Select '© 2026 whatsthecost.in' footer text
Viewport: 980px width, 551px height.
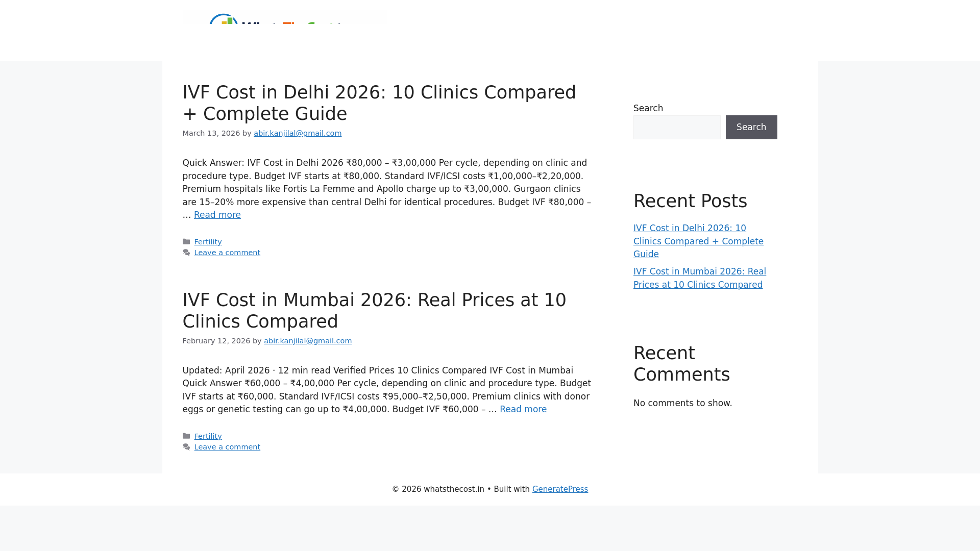438,489
